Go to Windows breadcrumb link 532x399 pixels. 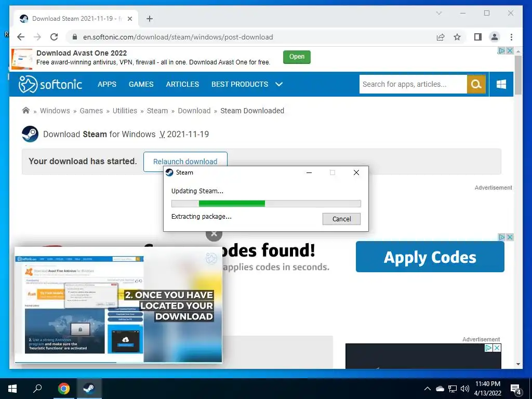click(x=55, y=111)
